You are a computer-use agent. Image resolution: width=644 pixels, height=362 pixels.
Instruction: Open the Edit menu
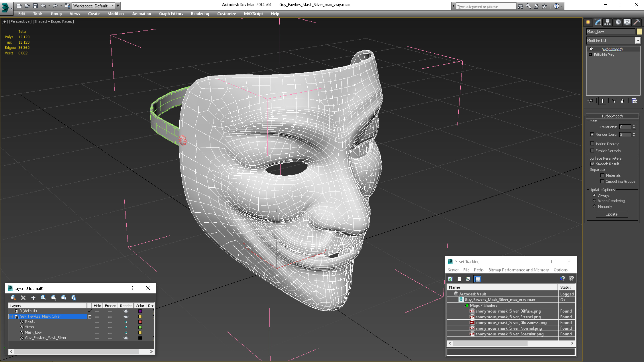[x=21, y=14]
